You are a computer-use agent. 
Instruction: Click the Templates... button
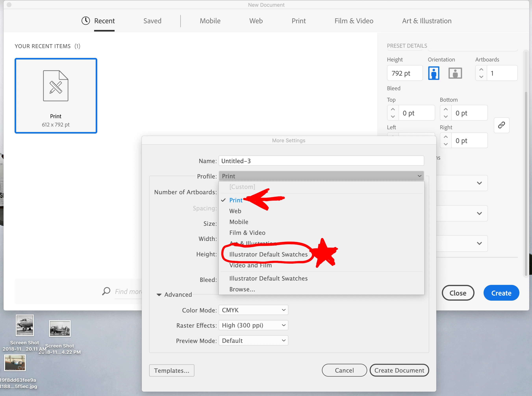point(171,370)
